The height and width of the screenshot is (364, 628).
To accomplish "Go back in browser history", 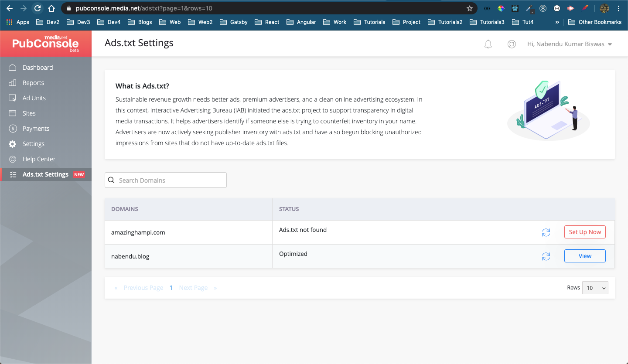I will (10, 8).
